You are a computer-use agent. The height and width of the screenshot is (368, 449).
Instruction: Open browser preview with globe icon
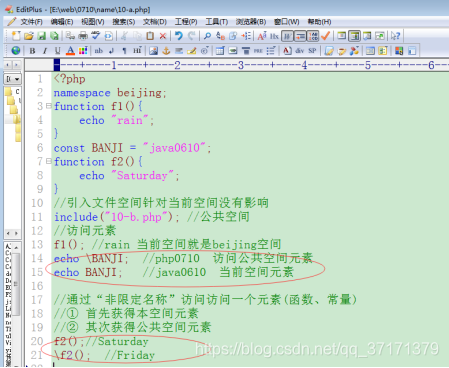16,51
